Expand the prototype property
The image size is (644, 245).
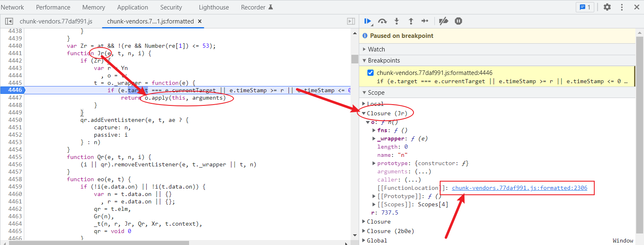point(374,163)
